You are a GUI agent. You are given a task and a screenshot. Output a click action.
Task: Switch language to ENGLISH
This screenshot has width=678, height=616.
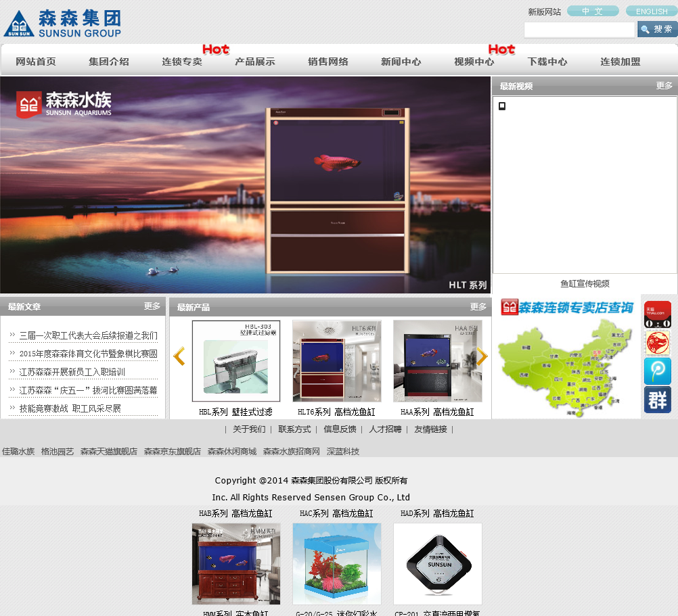(x=652, y=11)
